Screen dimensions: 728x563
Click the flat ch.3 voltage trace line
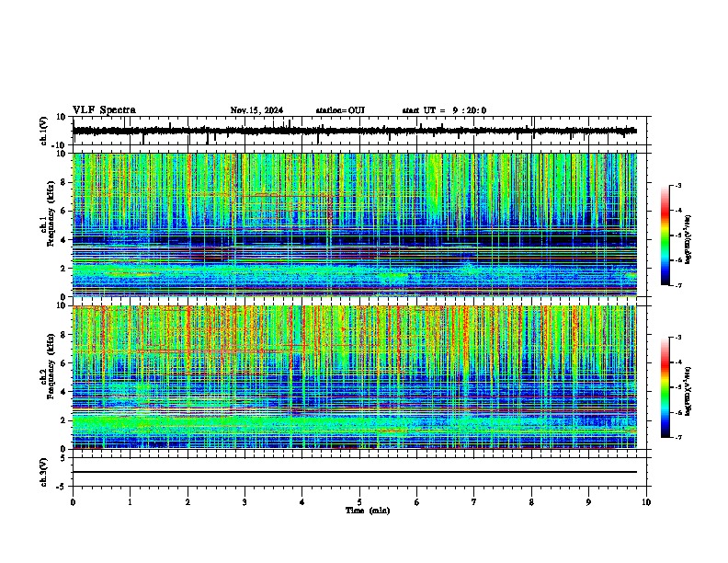pos(355,472)
